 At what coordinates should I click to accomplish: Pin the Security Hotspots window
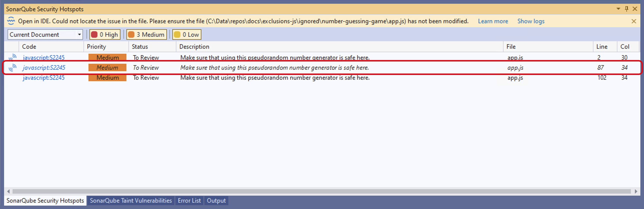[627, 9]
